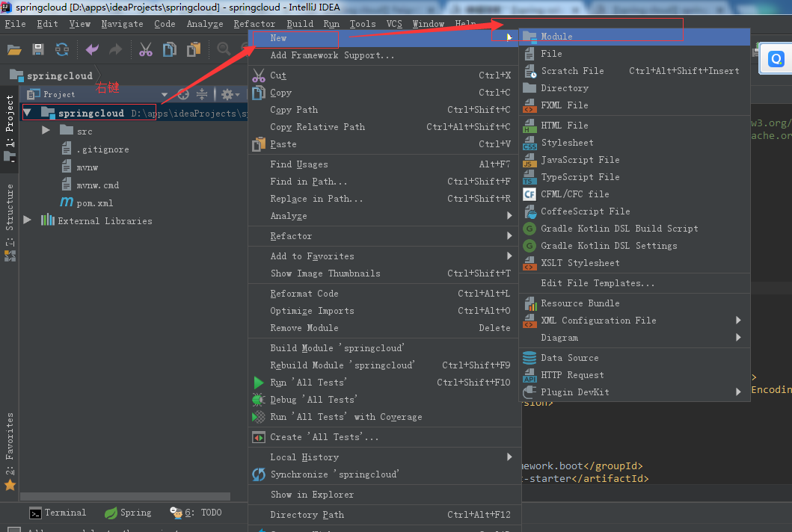The height and width of the screenshot is (532, 792).
Task: Click the Redo arrow icon
Action: pyautogui.click(x=116, y=49)
